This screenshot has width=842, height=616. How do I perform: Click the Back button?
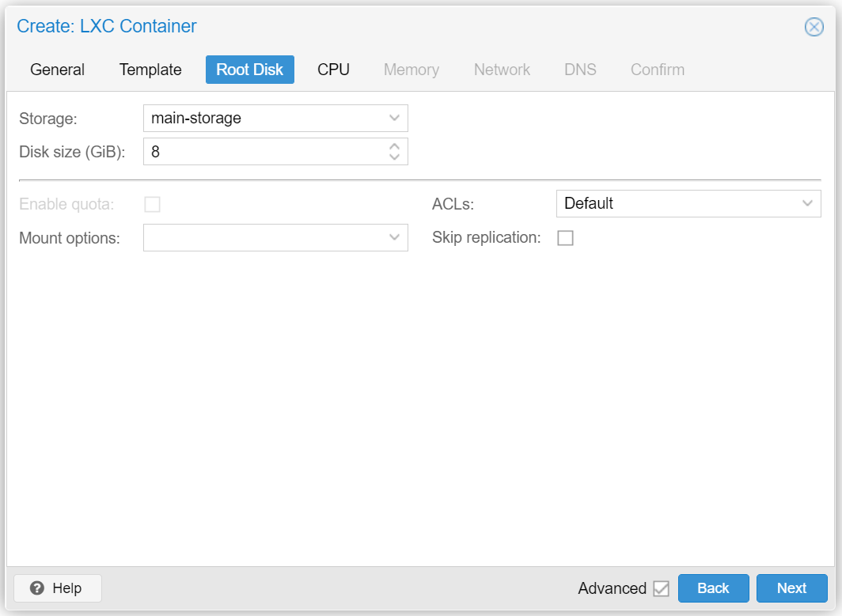[713, 588]
